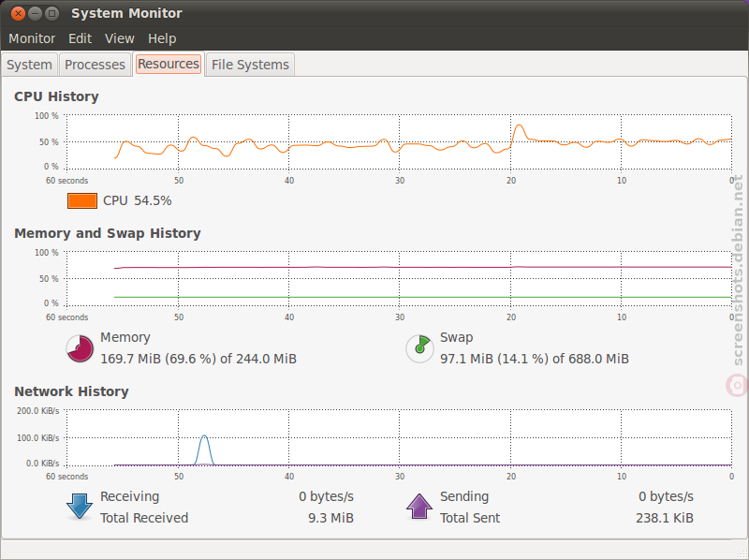Viewport: 749px width, 560px height.
Task: Close the System Monitor window
Action: tap(18, 13)
